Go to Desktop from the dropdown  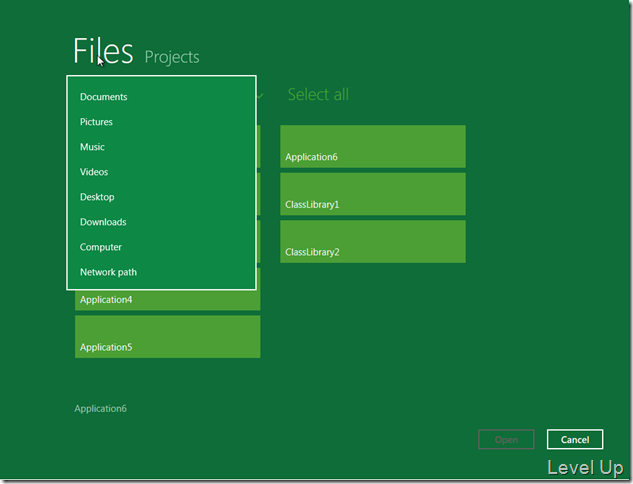(161, 197)
